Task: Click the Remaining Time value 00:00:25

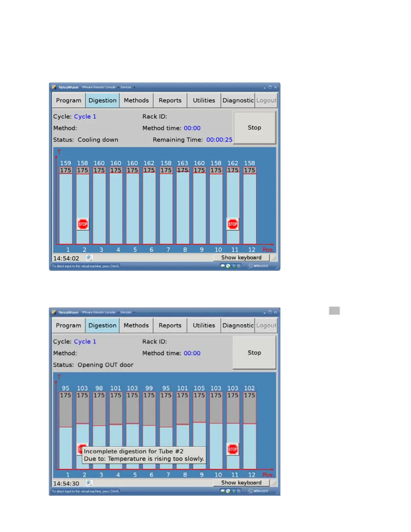Action: tap(219, 140)
